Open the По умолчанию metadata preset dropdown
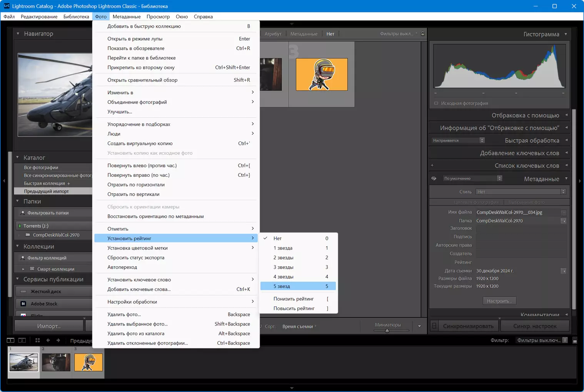Screen dimensions: 584x392 [x=473, y=178]
